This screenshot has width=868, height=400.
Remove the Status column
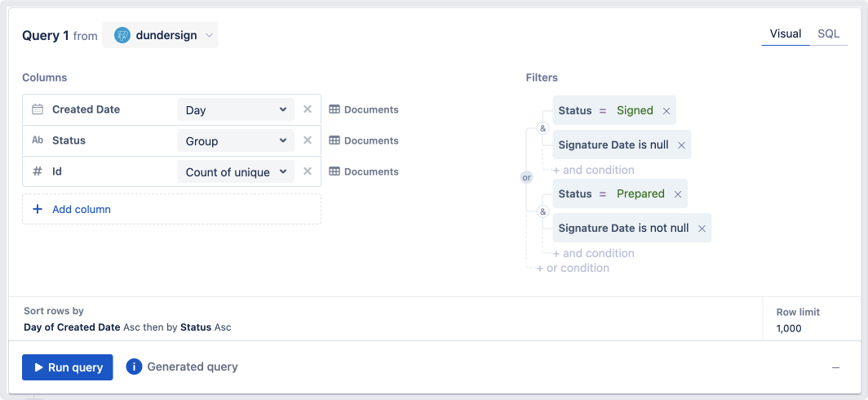[x=308, y=140]
